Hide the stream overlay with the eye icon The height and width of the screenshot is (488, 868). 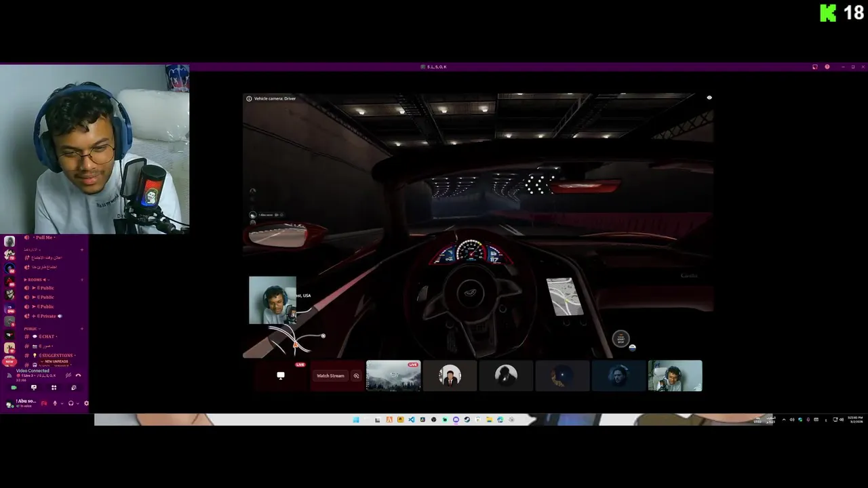click(x=709, y=98)
